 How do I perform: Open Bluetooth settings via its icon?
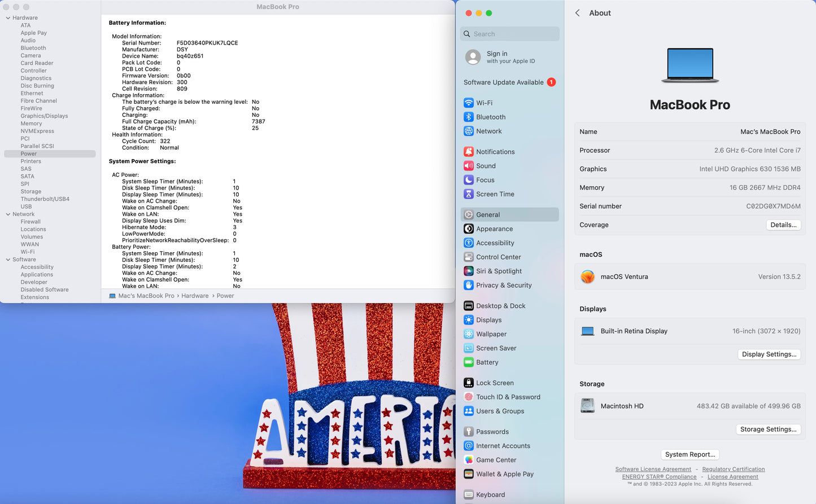468,117
